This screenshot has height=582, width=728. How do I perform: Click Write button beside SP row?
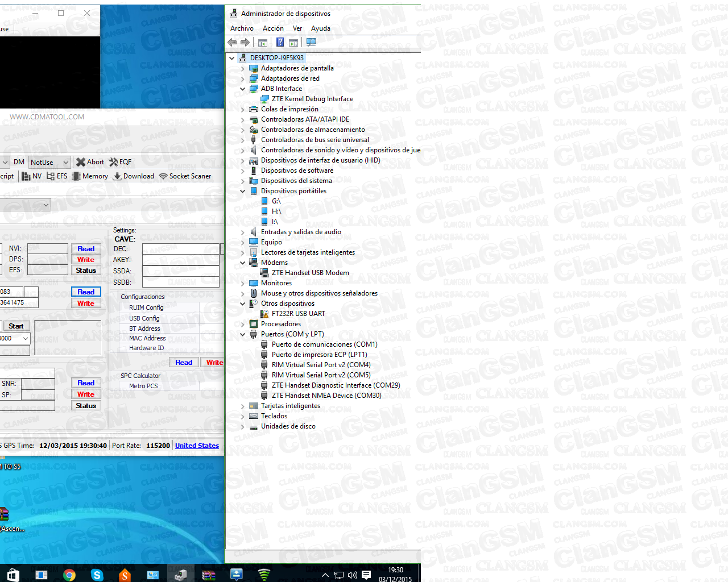tap(86, 394)
